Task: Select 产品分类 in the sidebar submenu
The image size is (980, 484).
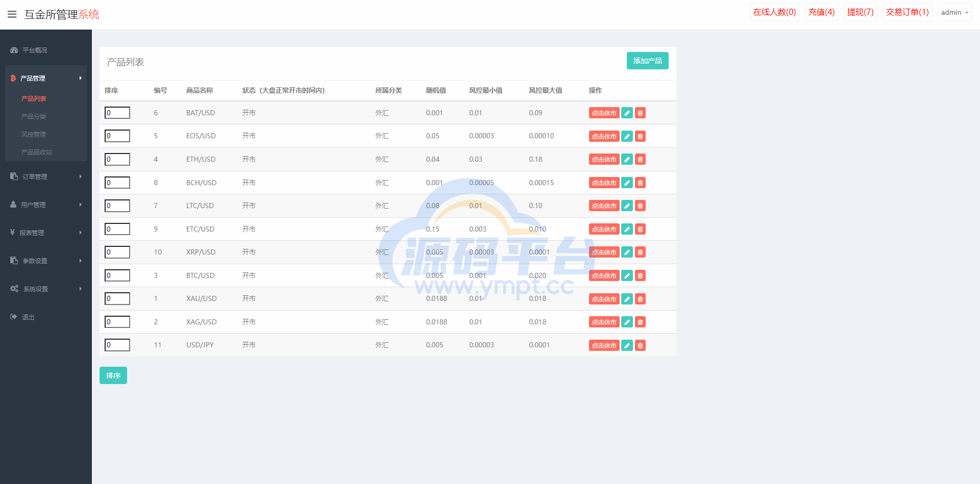Action: (34, 116)
